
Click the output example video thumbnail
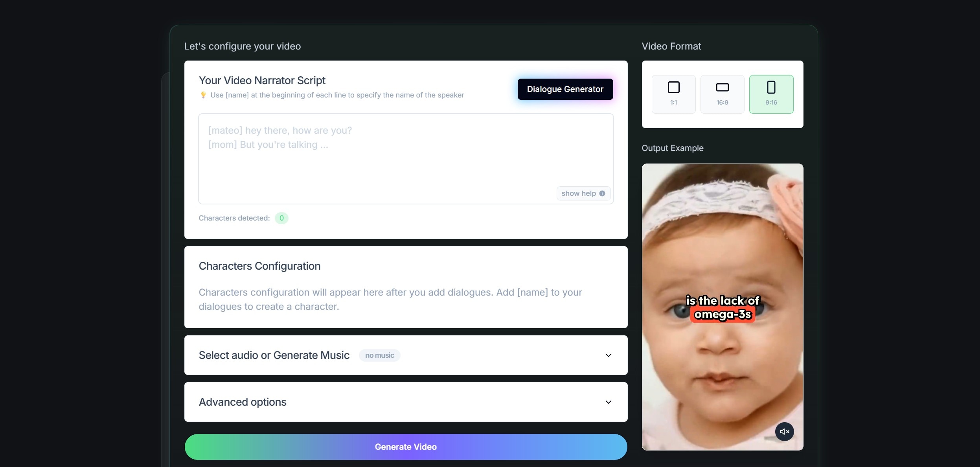point(722,307)
